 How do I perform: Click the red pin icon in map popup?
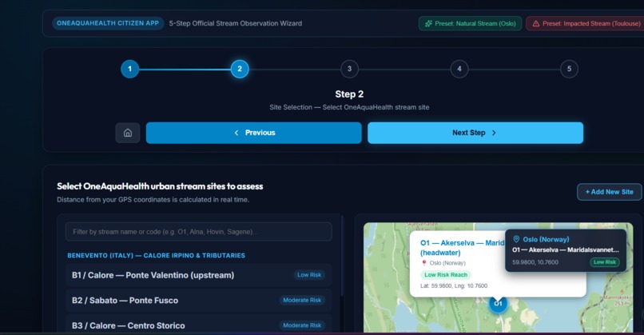[x=423, y=263]
